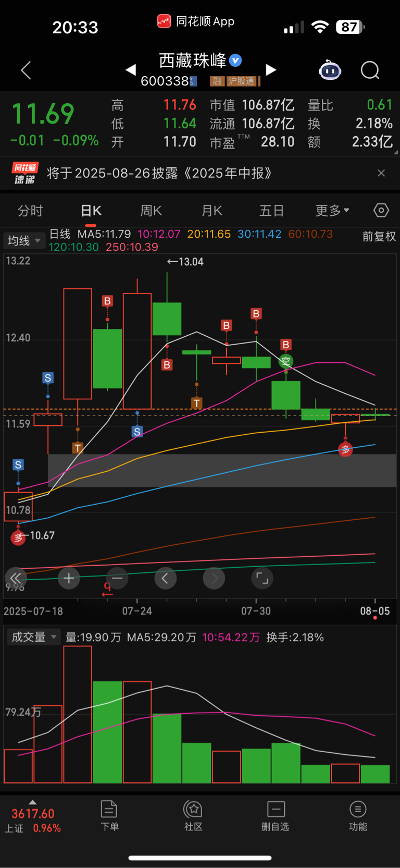Tap the blue verified badge beside 西藏珠峰
Image resolution: width=400 pixels, height=868 pixels.
[x=235, y=60]
